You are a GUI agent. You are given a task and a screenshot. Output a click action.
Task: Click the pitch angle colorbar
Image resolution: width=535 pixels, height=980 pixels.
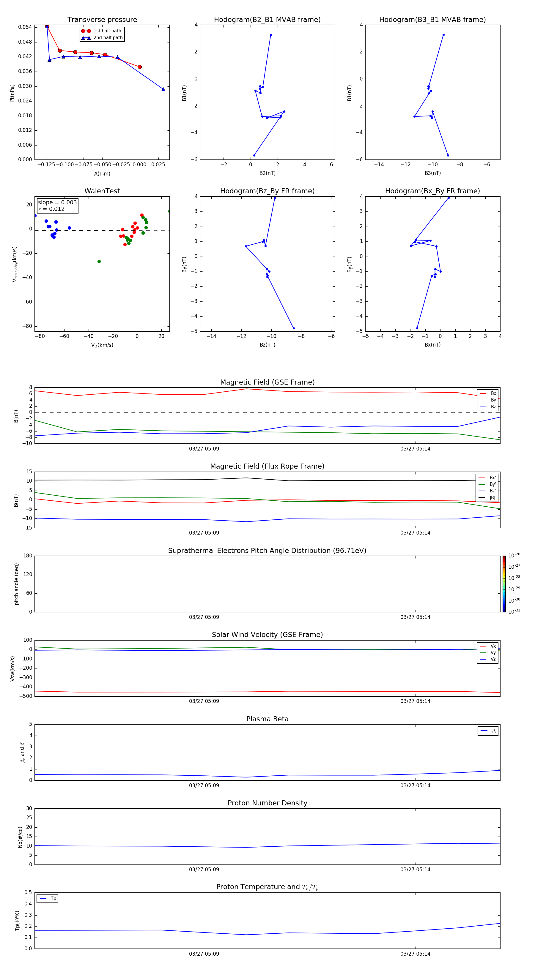click(x=504, y=584)
